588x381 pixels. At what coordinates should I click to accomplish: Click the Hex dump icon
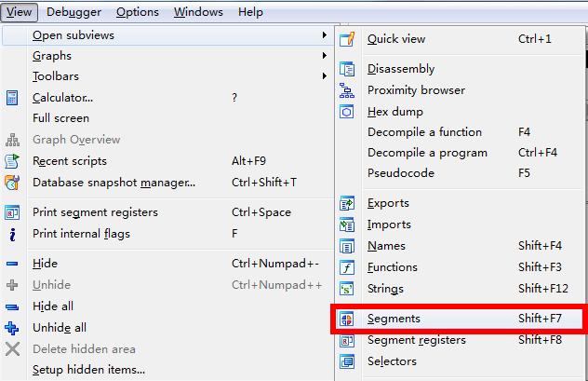(x=347, y=112)
